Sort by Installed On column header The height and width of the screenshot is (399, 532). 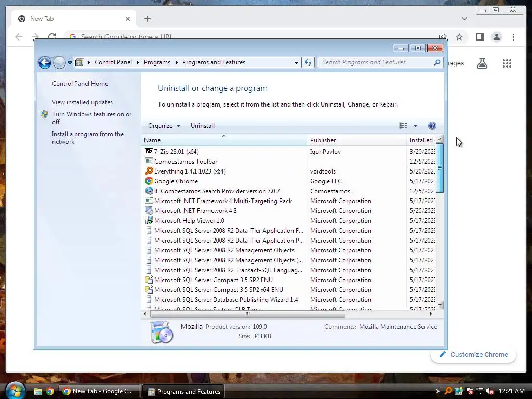coord(421,140)
